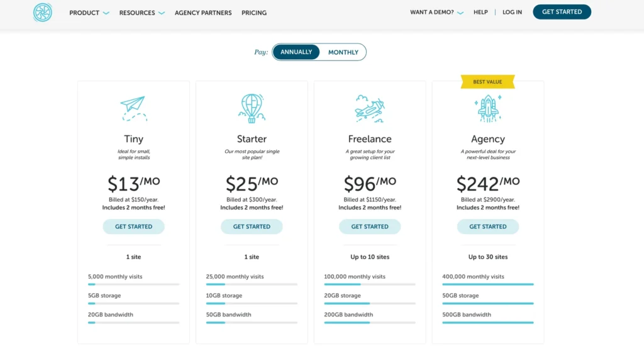Click the aperture logo in the header
Image resolution: width=644 pixels, height=346 pixels.
click(x=43, y=13)
